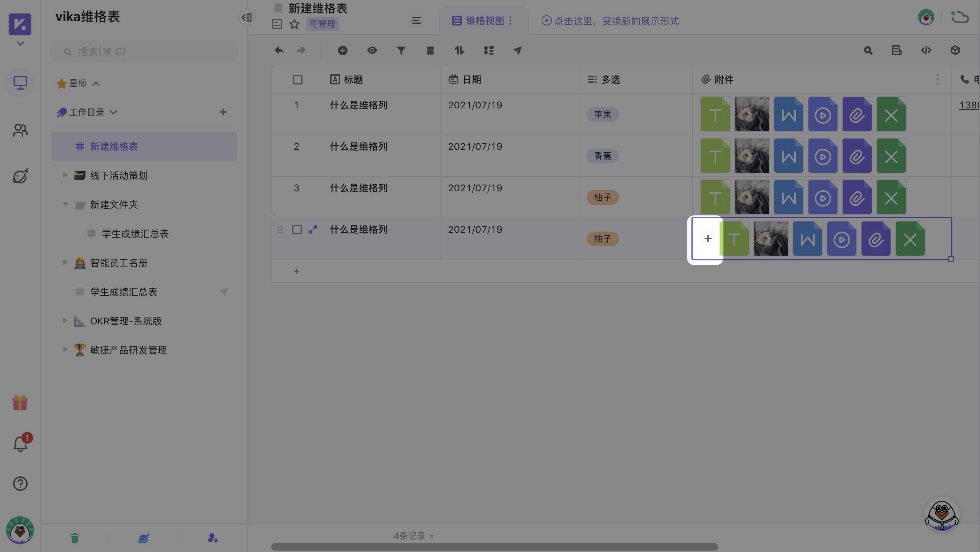
Task: Click the share/send icon in the toolbar
Action: 517,50
